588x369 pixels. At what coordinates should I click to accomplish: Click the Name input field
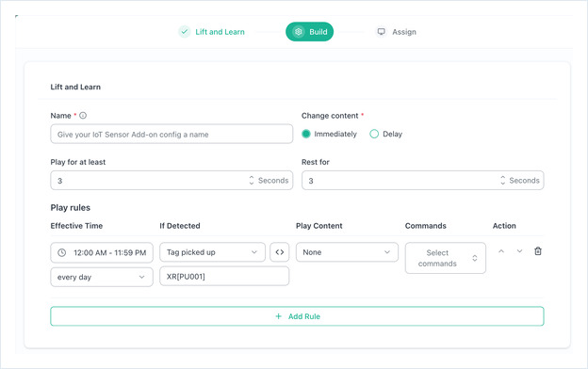click(x=171, y=134)
